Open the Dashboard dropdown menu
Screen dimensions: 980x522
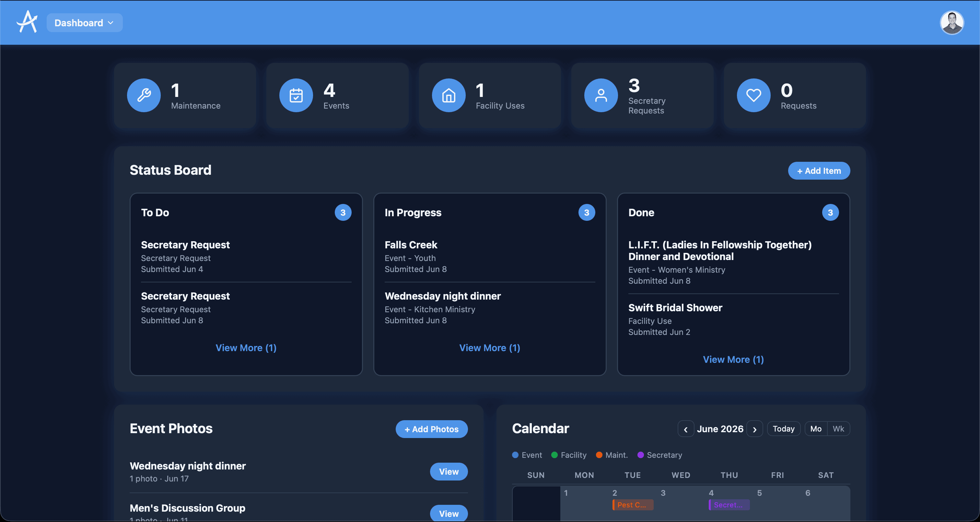pyautogui.click(x=85, y=22)
